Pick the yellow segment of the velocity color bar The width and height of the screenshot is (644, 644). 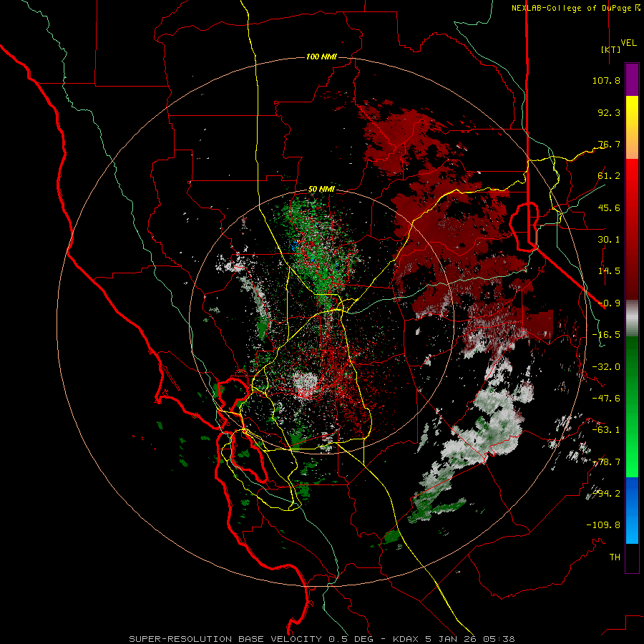coord(632,112)
